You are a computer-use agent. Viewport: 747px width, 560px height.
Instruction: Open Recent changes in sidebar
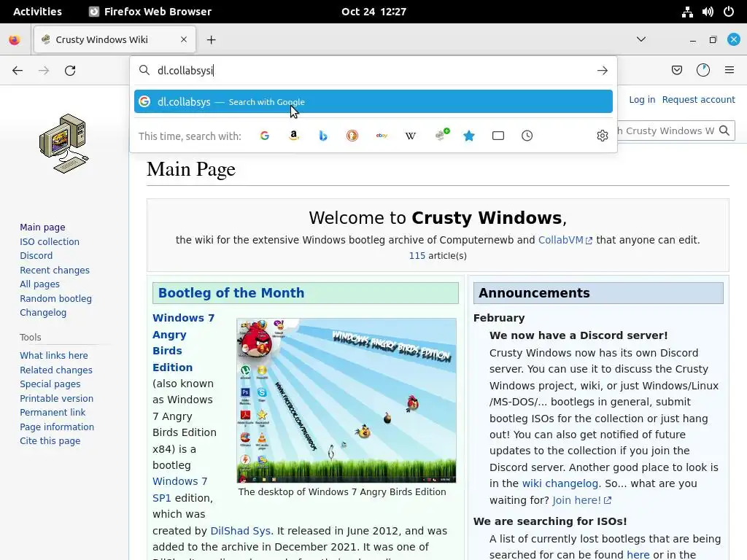[x=55, y=270]
